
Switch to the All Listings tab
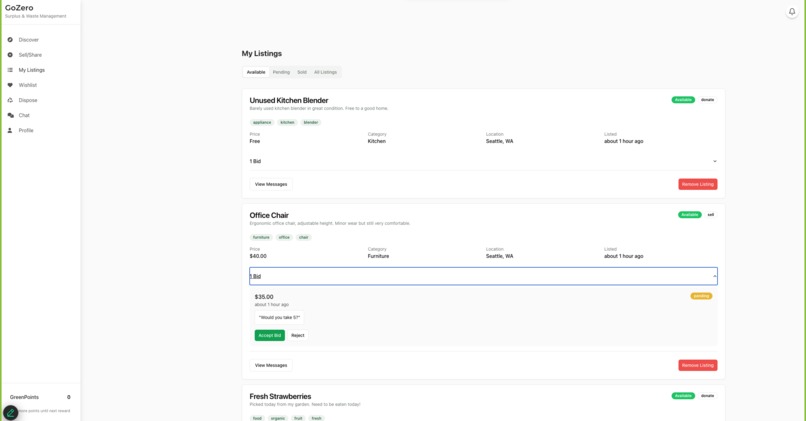pos(325,72)
